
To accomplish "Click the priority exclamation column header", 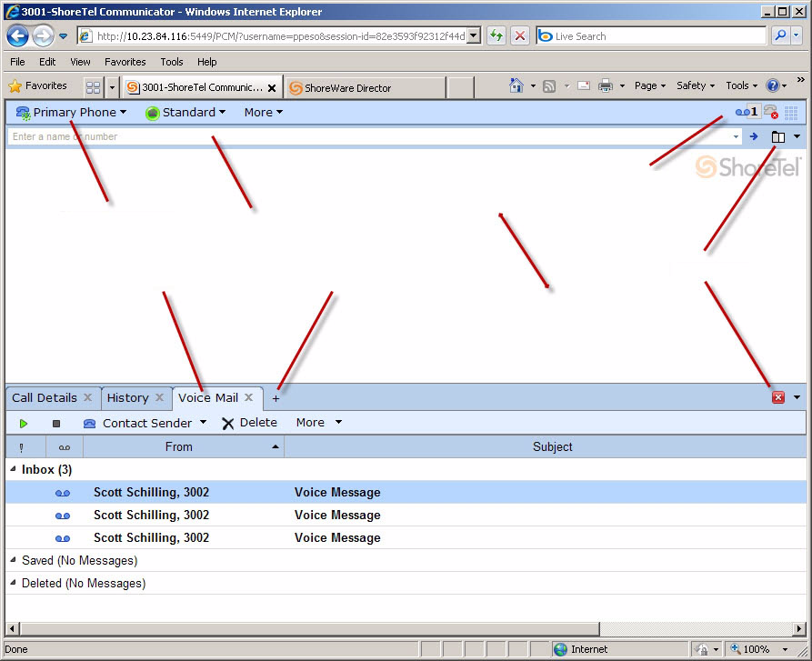I will [x=21, y=447].
